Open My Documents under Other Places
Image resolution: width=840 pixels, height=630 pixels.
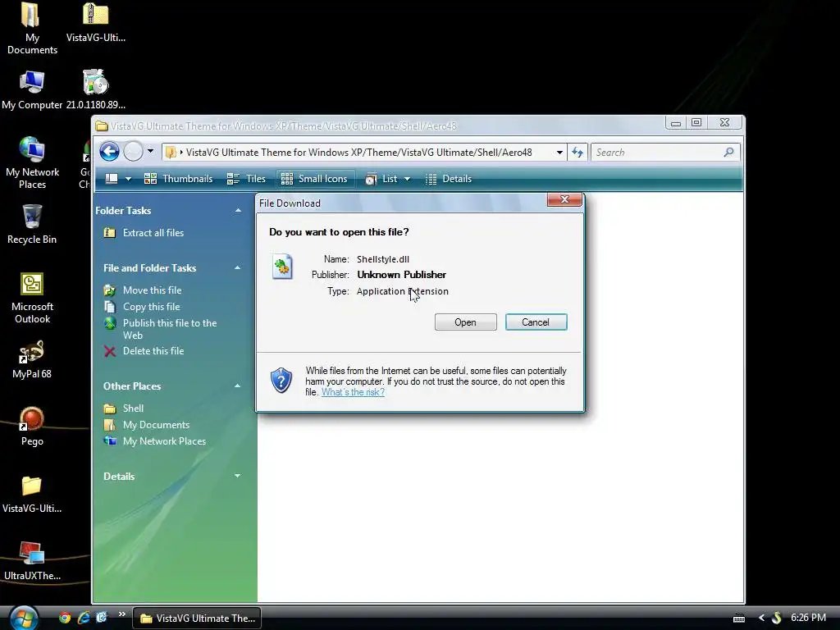point(157,425)
